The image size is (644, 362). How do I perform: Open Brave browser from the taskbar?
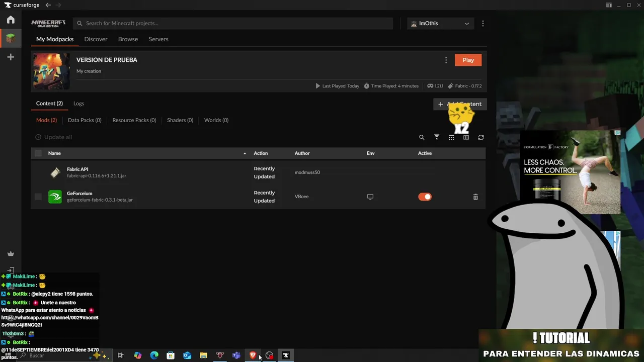click(x=253, y=355)
